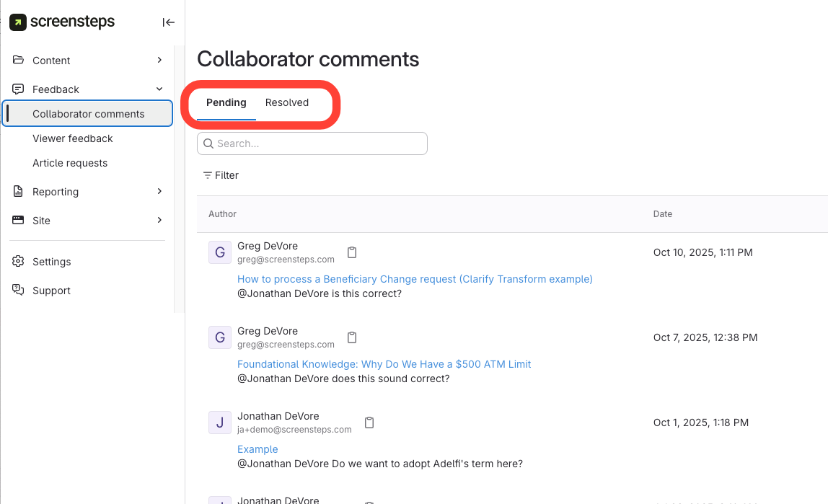828x504 pixels.
Task: Select the Pending tab
Action: [226, 102]
